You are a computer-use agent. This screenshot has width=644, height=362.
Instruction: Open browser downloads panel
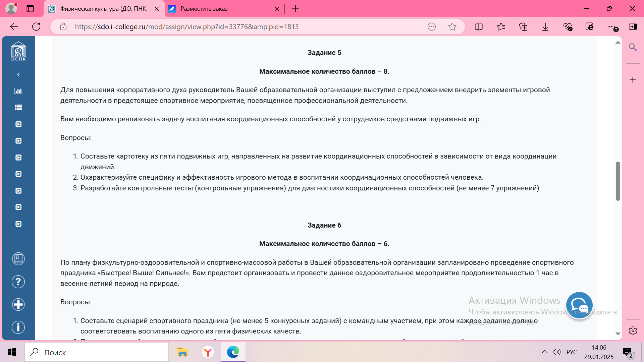(545, 27)
